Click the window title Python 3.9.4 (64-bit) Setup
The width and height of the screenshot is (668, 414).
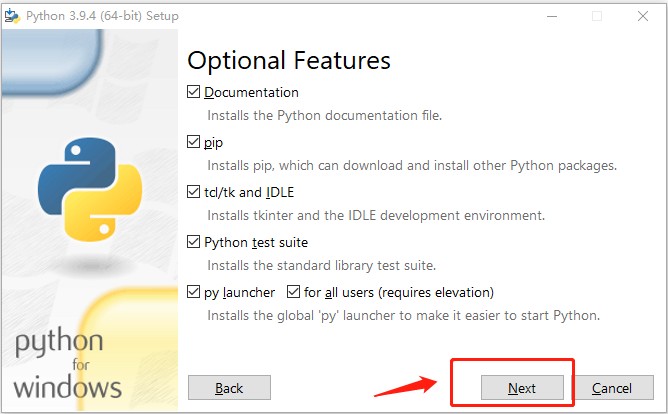pos(102,16)
